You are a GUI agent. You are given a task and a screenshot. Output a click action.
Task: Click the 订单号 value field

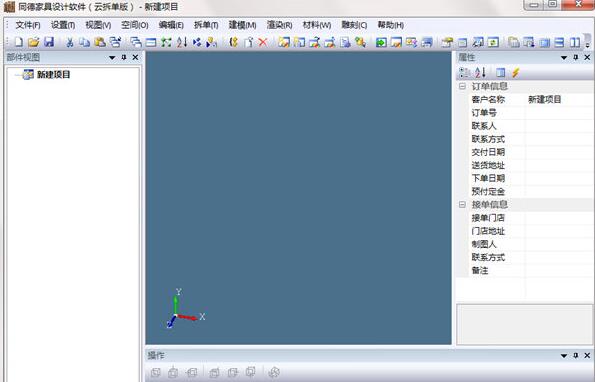pos(560,113)
